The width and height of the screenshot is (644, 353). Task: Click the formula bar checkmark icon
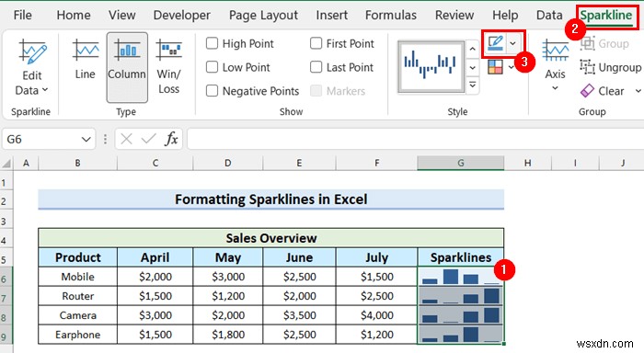point(148,139)
